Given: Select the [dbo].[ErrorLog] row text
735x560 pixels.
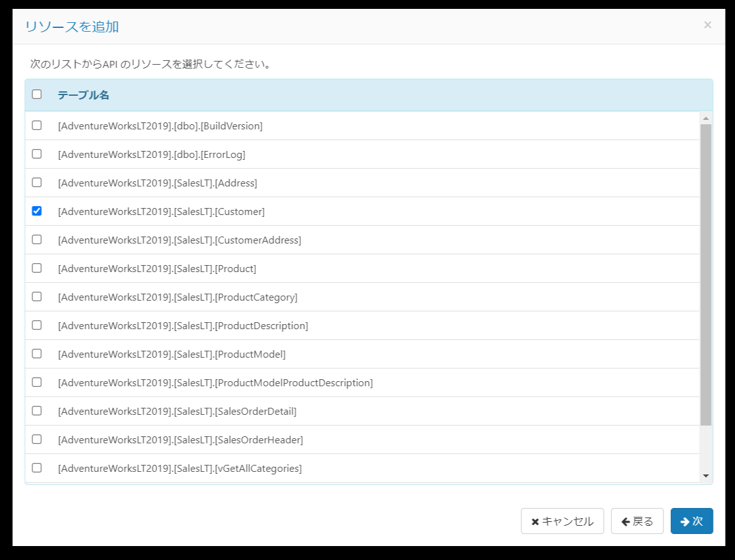Looking at the screenshot, I should pos(152,155).
